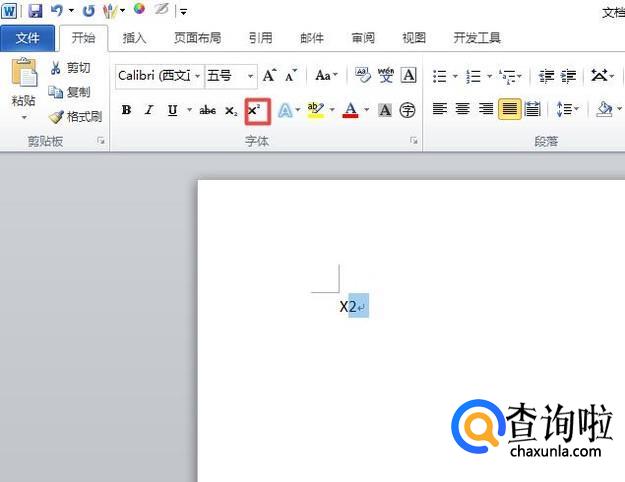
Task: Toggle Italic formatting
Action: [x=149, y=110]
